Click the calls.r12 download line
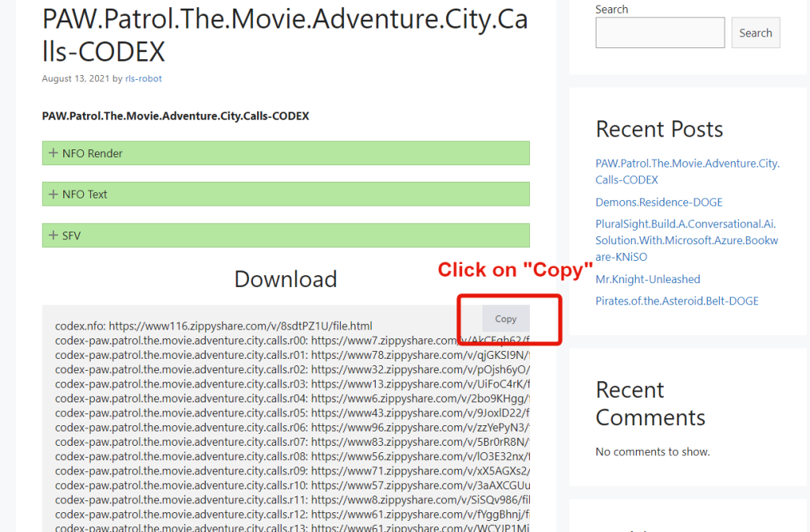This screenshot has width=810, height=532. click(293, 514)
